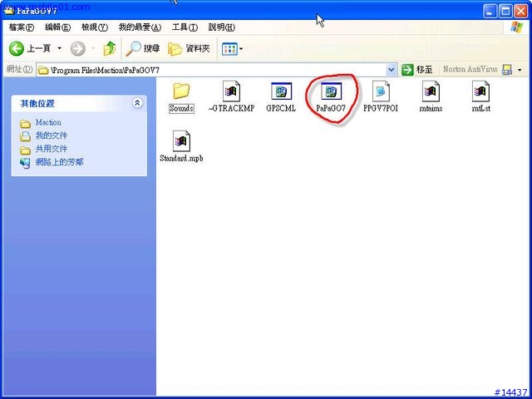
Task: Click the Norton AntiVirus toolbar icon
Action: tap(507, 70)
